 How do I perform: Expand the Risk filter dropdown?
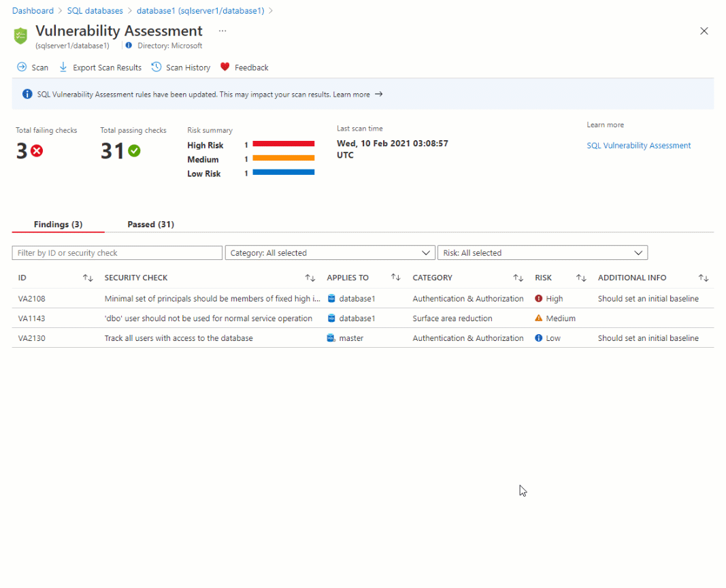coord(542,253)
